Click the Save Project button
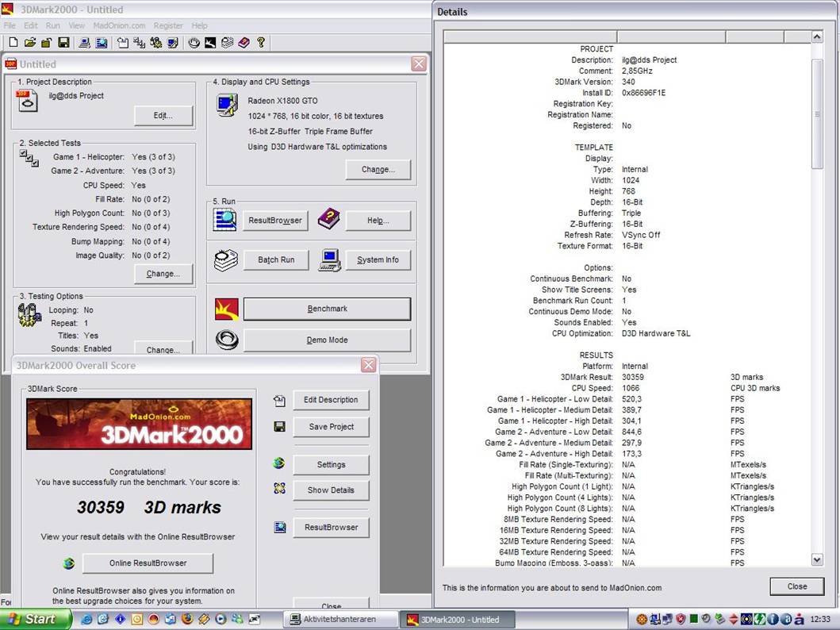 coord(331,427)
